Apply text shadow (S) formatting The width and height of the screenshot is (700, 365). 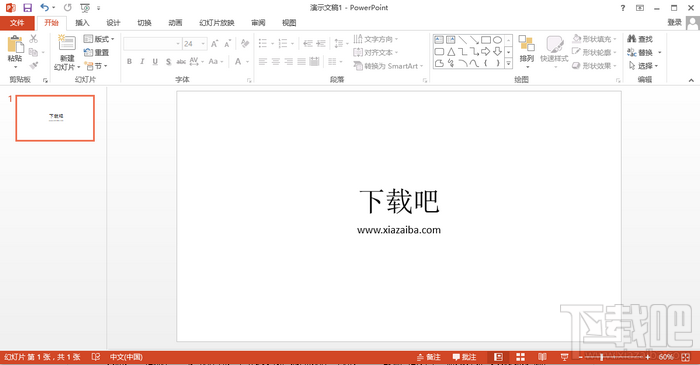coord(168,62)
